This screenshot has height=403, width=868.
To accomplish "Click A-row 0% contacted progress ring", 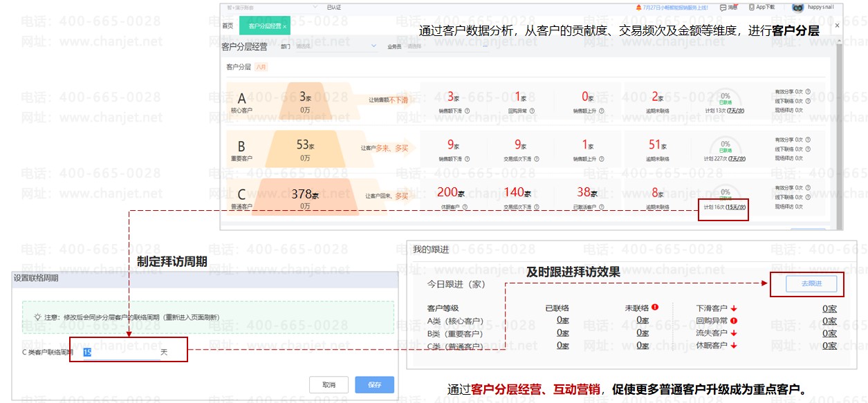I will (x=725, y=97).
